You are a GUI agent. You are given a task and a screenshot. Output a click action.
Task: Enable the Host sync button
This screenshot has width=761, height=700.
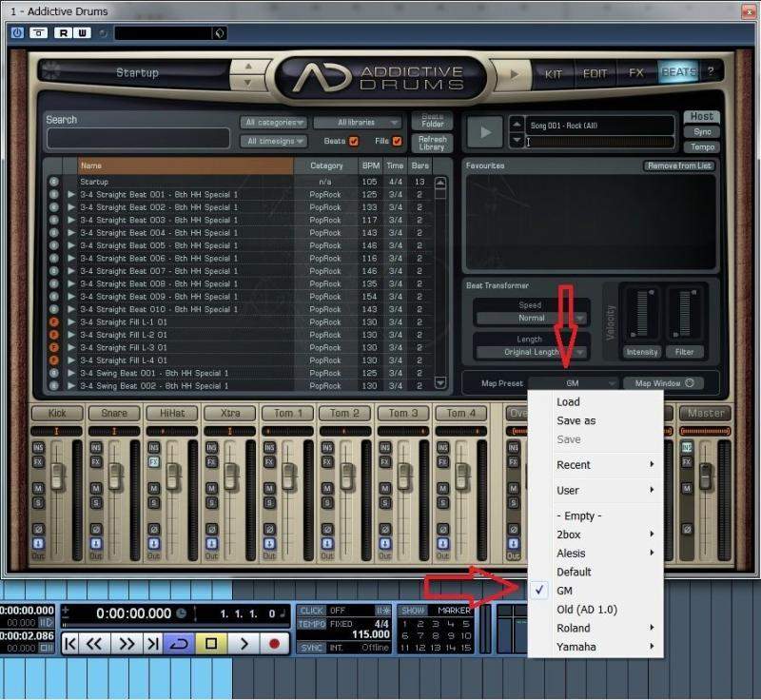[702, 117]
